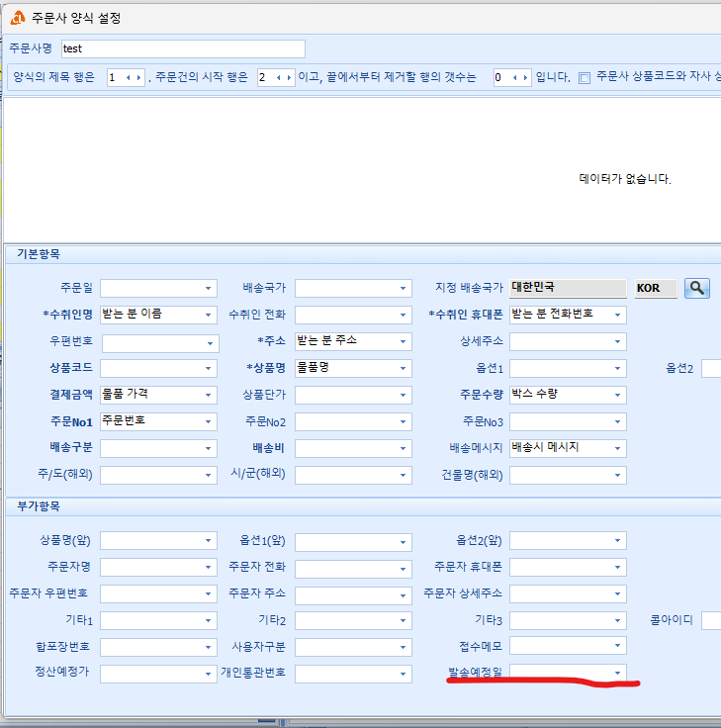The width and height of the screenshot is (721, 728).
Task: Click the 주문사명 input field containing test
Action: coord(183,48)
